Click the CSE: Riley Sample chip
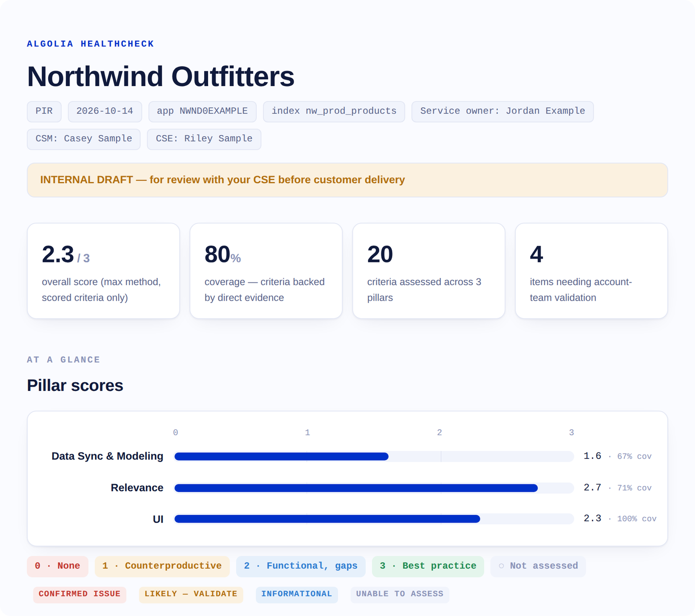Viewport: 695px width, 616px height. point(204,139)
